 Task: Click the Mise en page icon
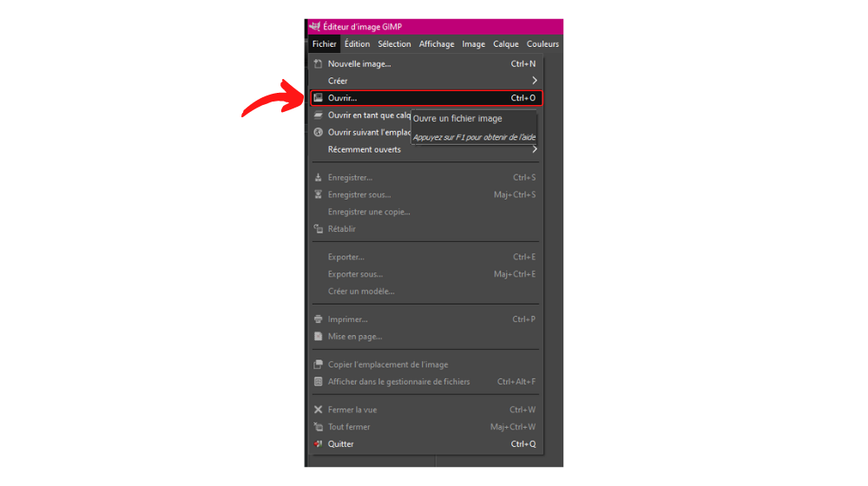[318, 337]
